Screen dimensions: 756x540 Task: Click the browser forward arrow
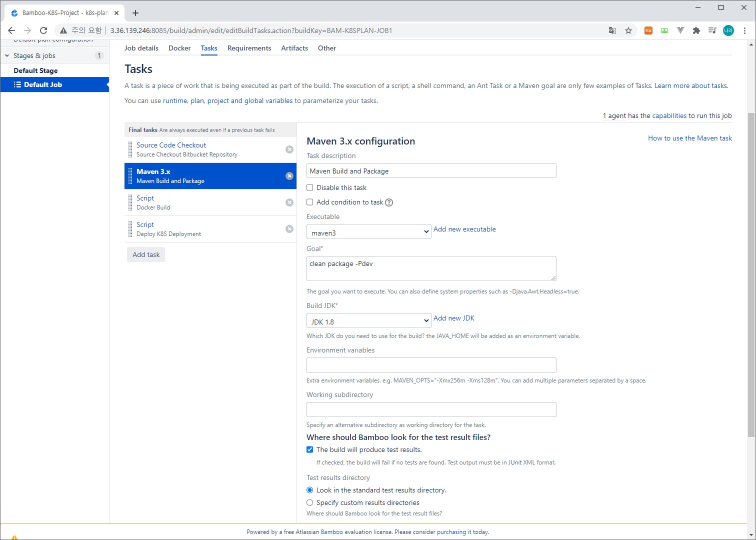click(x=27, y=30)
